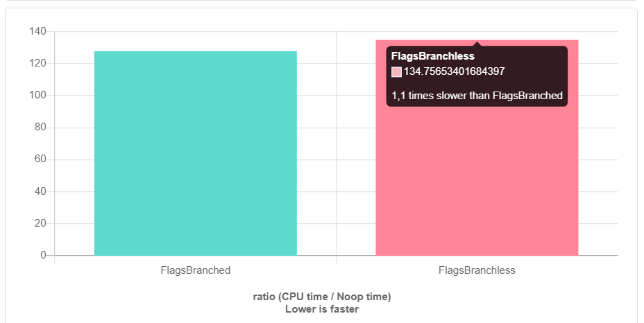
Task: Click the 80 y-axis tick label
Action: 40,128
